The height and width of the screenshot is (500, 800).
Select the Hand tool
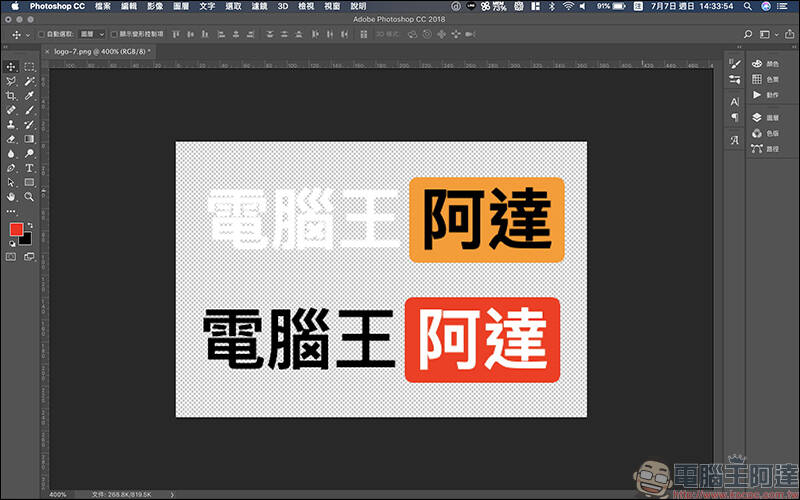[11, 197]
